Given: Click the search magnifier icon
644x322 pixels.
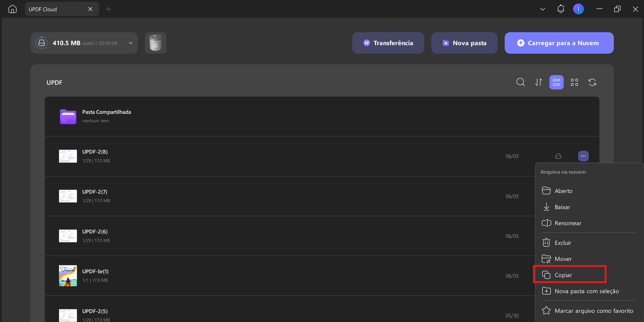Looking at the screenshot, I should pos(521,82).
